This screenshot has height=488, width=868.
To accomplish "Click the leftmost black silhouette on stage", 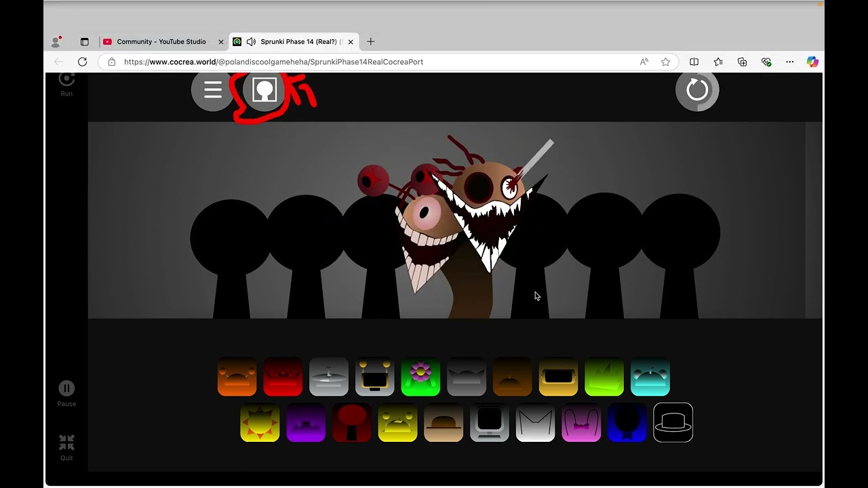I will (x=231, y=258).
